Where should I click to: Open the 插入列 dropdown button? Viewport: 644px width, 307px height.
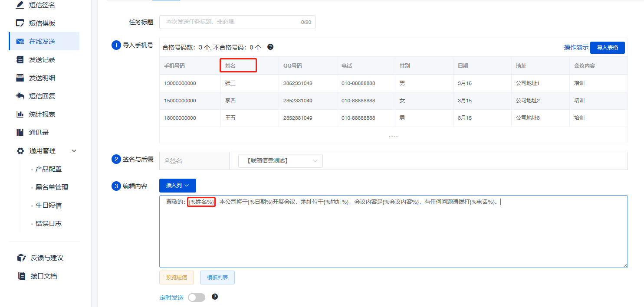pyautogui.click(x=177, y=186)
